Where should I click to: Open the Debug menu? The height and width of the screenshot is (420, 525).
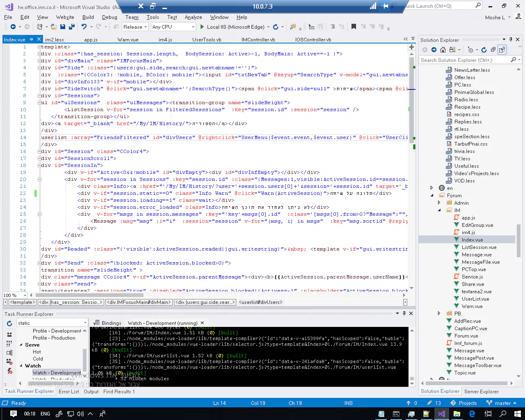(x=110, y=17)
